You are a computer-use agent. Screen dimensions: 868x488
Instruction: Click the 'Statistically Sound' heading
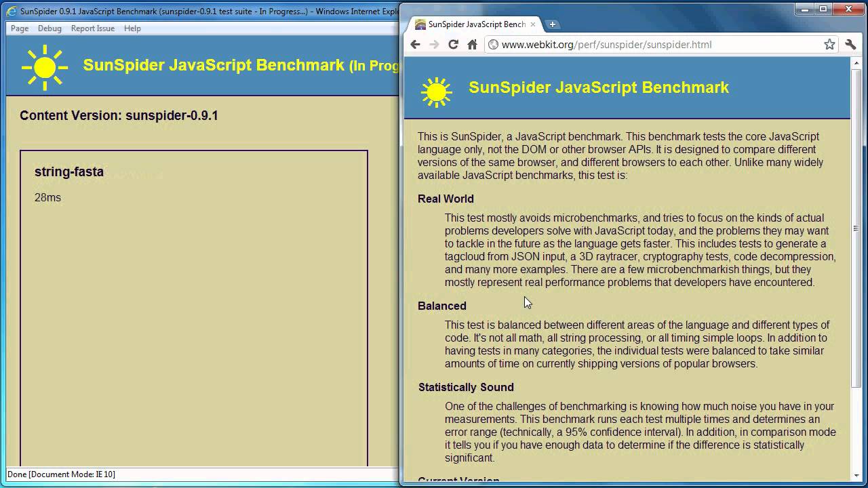[466, 387]
